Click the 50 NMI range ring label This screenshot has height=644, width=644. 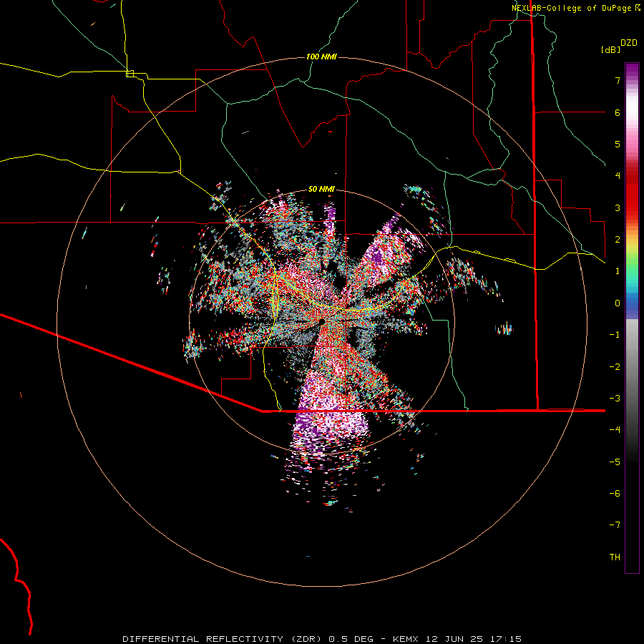coord(321,189)
